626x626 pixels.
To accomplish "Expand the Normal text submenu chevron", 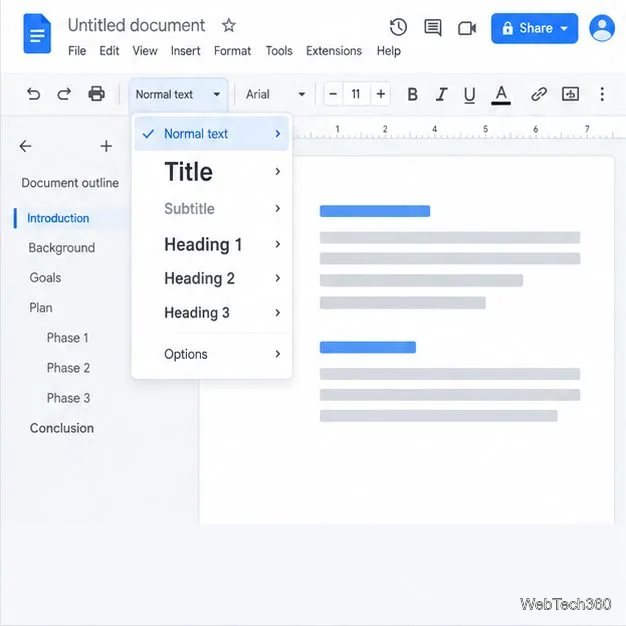I will click(x=278, y=134).
